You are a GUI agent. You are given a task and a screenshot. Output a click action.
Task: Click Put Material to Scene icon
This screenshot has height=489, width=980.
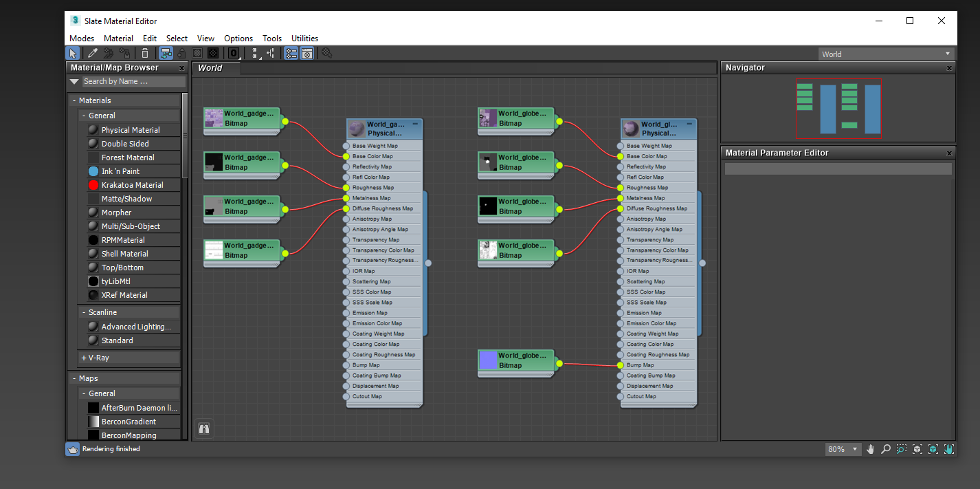(x=108, y=53)
